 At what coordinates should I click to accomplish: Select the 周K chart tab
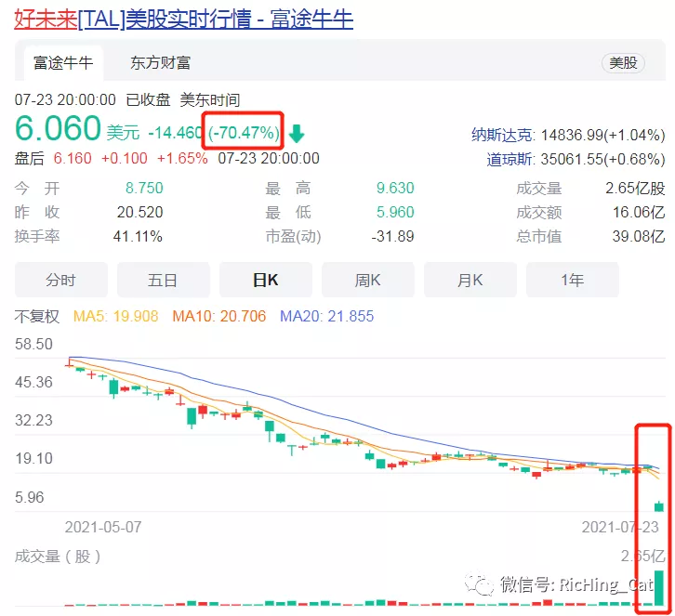tap(367, 280)
